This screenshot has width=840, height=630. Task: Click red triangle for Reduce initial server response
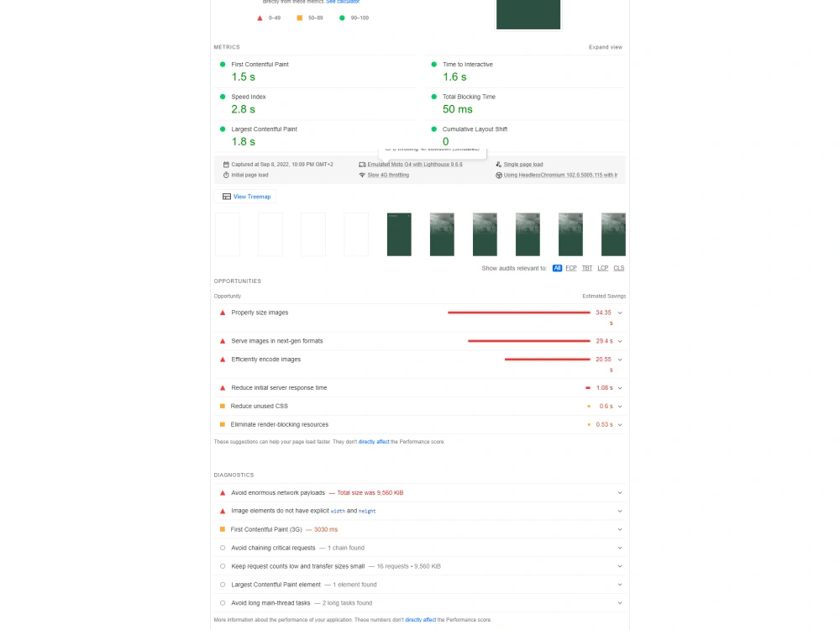click(x=223, y=388)
